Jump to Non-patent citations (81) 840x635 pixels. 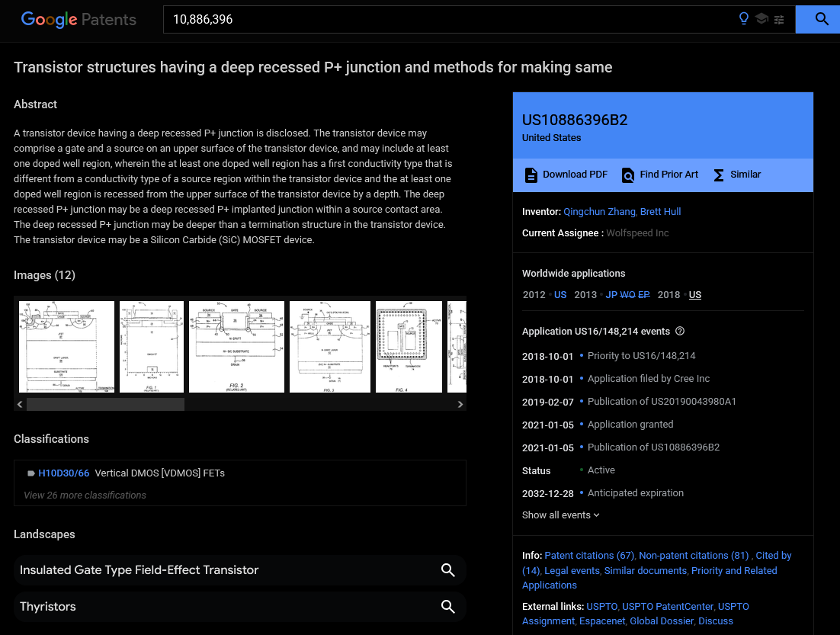(x=694, y=556)
